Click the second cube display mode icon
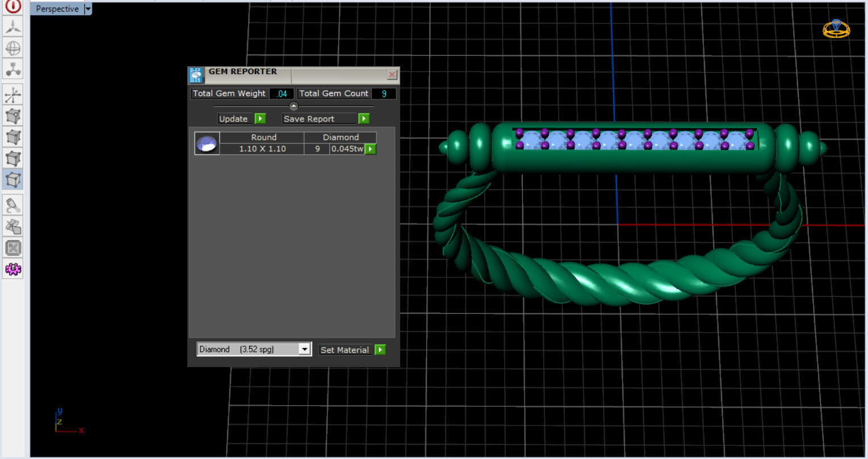 coord(13,137)
